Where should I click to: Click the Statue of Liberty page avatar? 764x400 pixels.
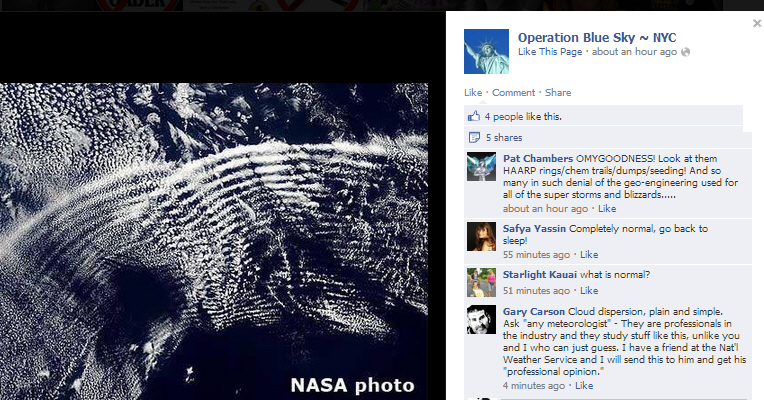[x=486, y=52]
